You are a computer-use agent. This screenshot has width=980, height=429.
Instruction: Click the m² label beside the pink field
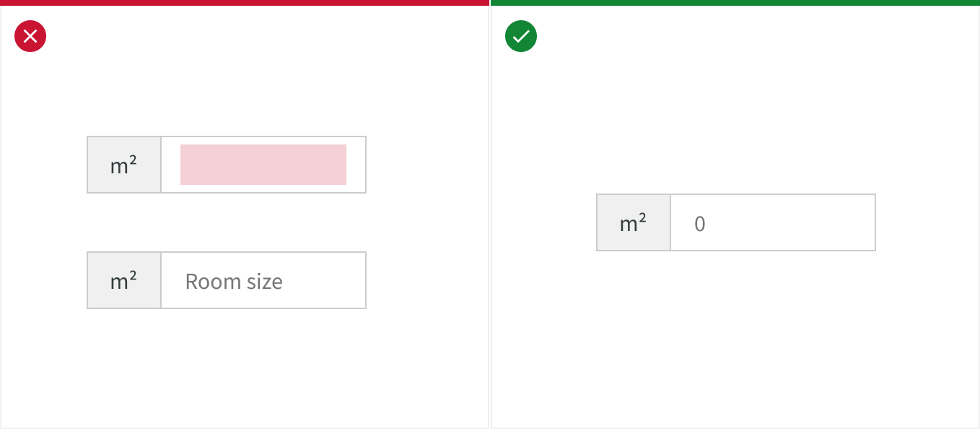click(124, 165)
